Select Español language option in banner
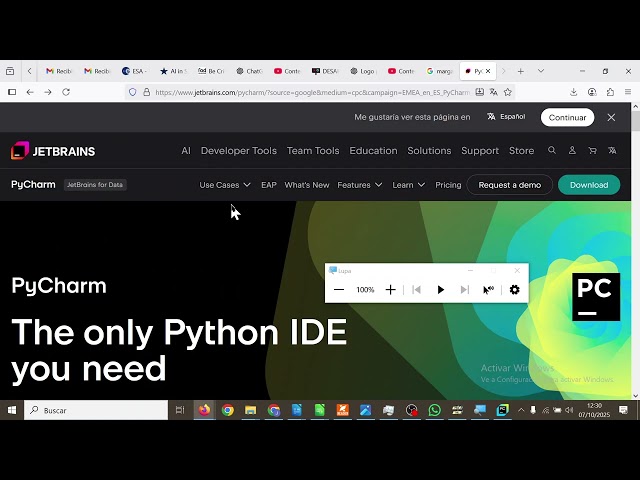Image resolution: width=640 pixels, height=480 pixels. pyautogui.click(x=506, y=117)
